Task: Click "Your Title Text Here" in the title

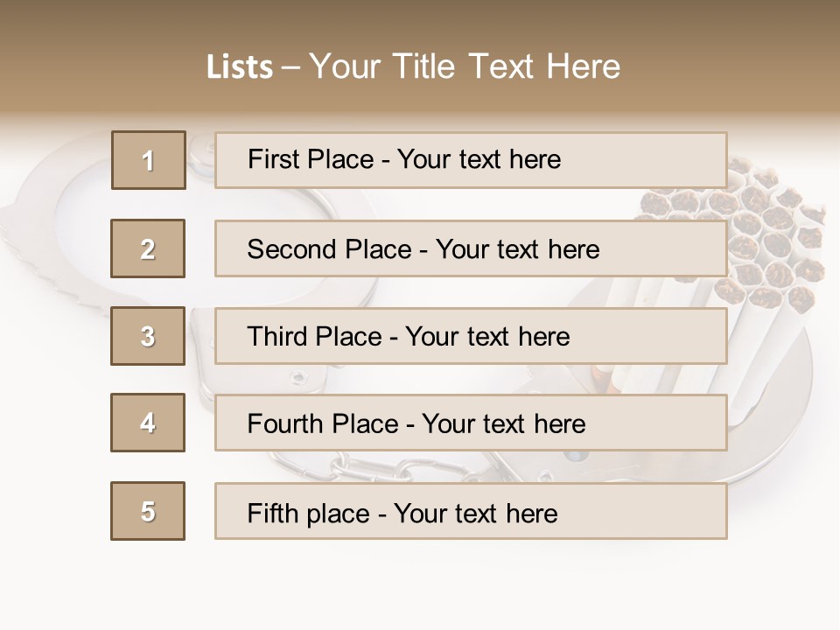Action: pyautogui.click(x=465, y=66)
